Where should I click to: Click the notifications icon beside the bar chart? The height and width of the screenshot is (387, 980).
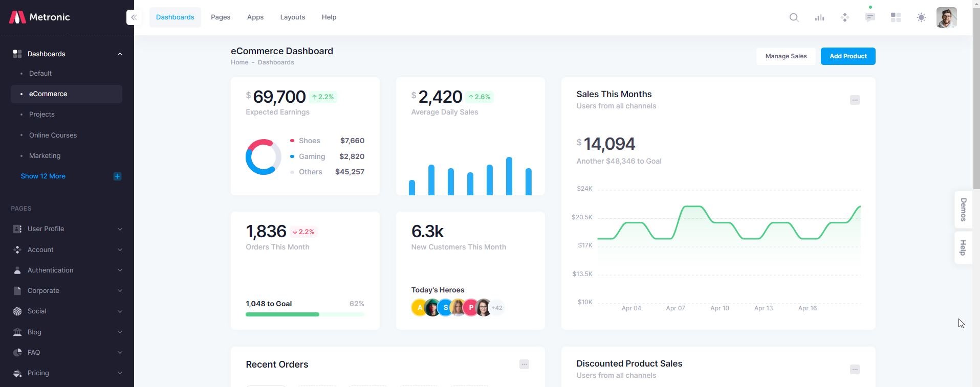click(845, 17)
